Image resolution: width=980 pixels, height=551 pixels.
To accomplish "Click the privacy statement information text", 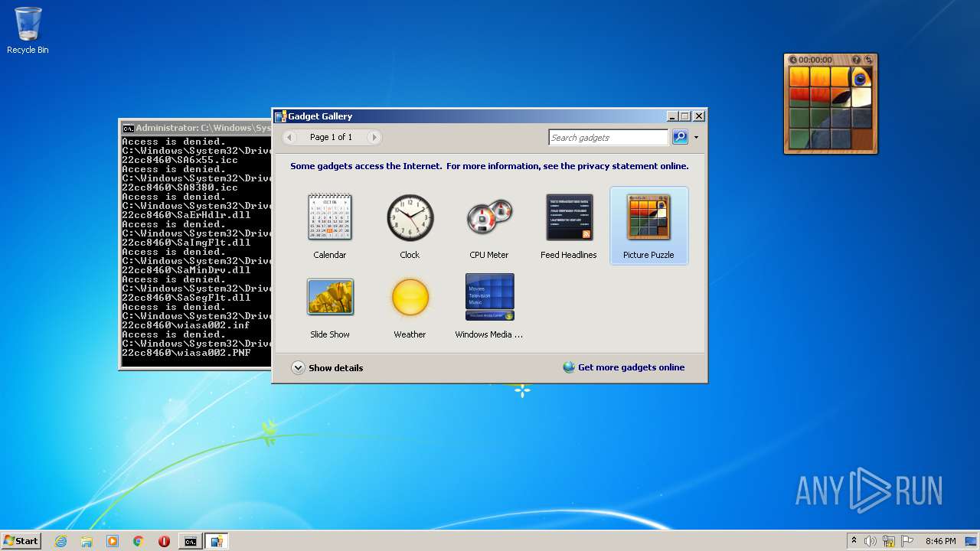I will 489,166.
